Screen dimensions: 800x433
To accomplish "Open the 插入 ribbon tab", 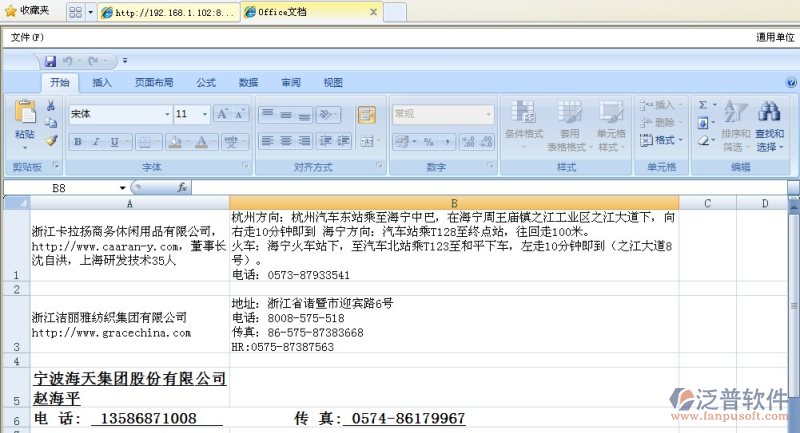I will [102, 83].
